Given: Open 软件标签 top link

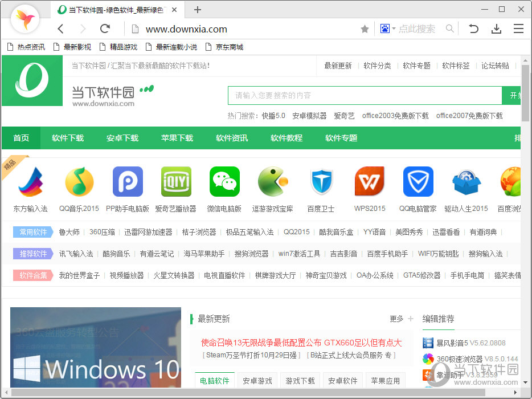Looking at the screenshot, I should (456, 66).
